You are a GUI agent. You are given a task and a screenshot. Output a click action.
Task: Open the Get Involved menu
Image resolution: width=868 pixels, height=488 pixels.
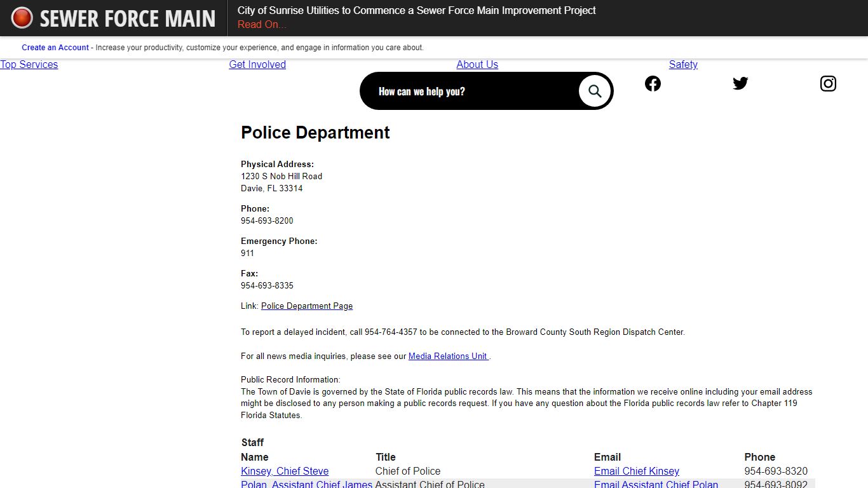pos(257,64)
